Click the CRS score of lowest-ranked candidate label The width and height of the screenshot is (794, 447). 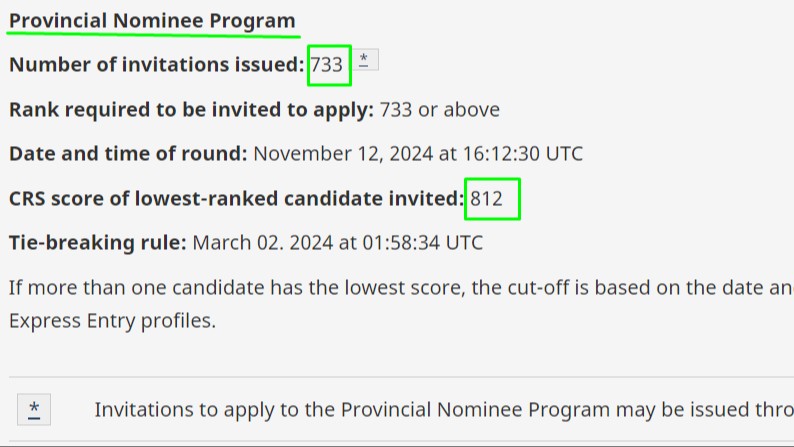[x=236, y=198]
